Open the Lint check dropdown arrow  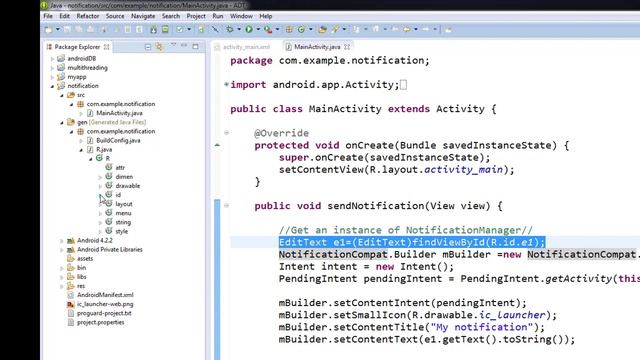click(x=189, y=29)
